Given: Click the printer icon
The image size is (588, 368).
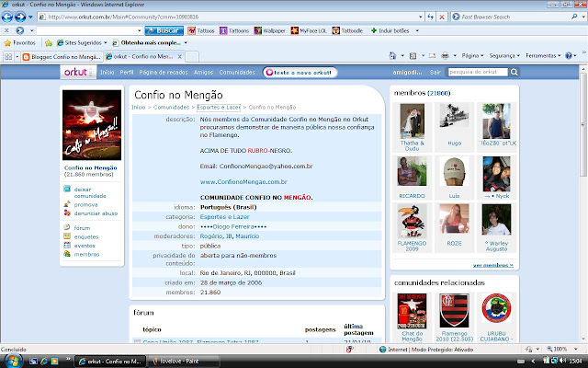Looking at the screenshot, I should click(x=445, y=56).
